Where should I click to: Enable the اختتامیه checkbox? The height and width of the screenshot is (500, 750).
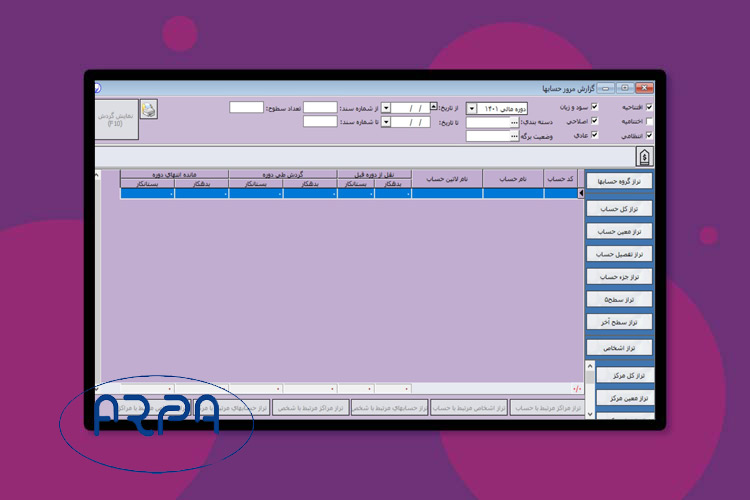649,121
